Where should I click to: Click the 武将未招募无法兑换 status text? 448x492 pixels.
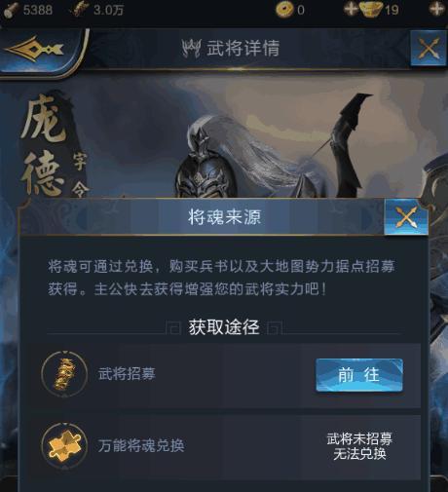tap(359, 446)
